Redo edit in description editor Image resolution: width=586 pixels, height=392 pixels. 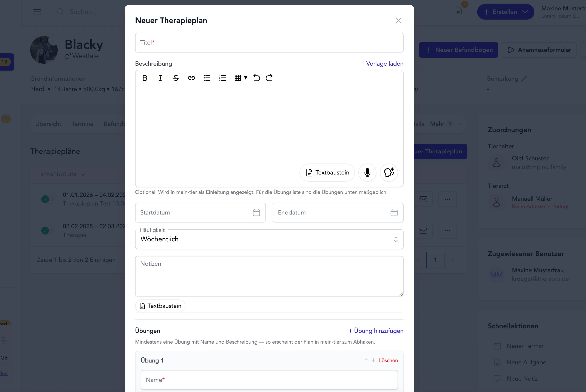pyautogui.click(x=269, y=78)
